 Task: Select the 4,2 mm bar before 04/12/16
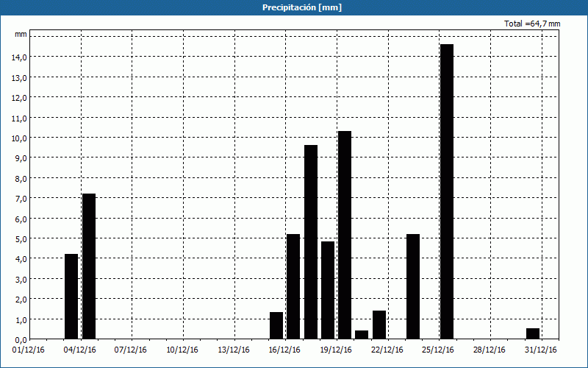pyautogui.click(x=71, y=297)
